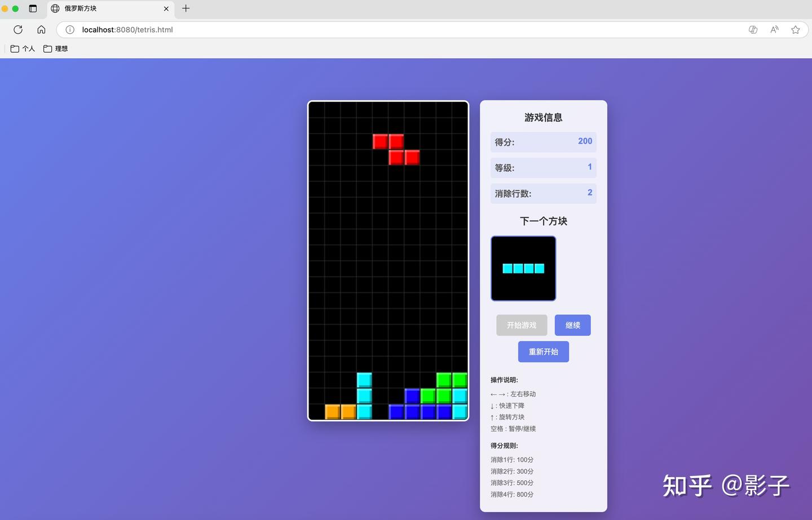Open the 个人 bookmarks folder
The width and height of the screenshot is (812, 520).
coord(22,48)
